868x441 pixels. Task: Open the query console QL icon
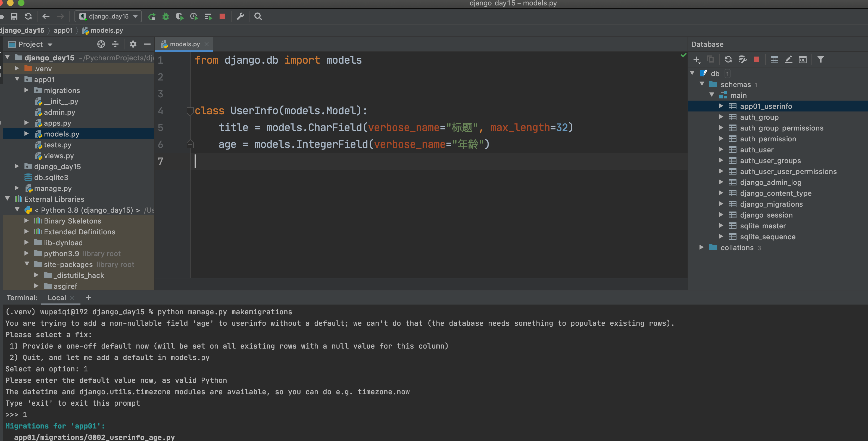[803, 59]
